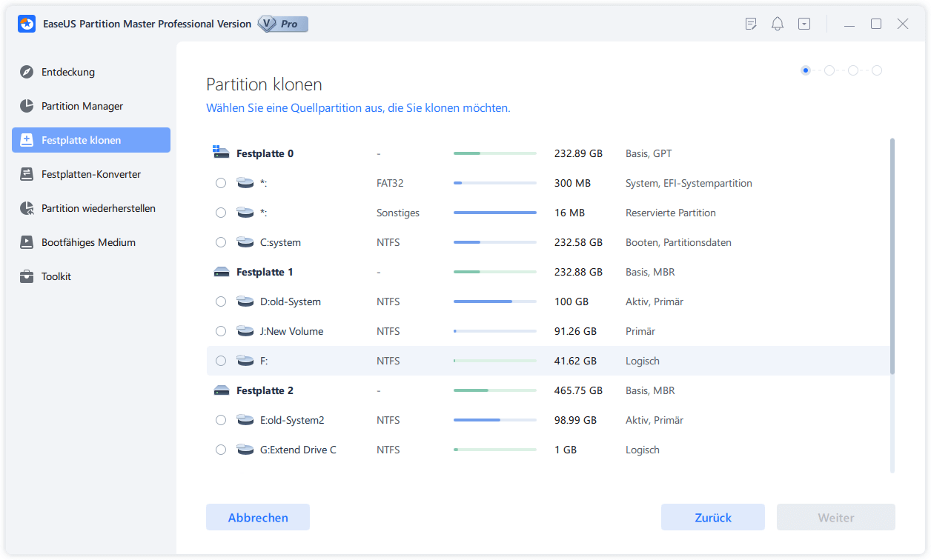
Task: Click the 41.62 GB size value
Action: (575, 361)
